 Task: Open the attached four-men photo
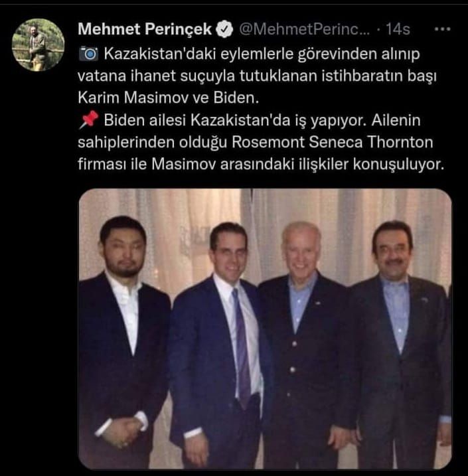coord(266,329)
